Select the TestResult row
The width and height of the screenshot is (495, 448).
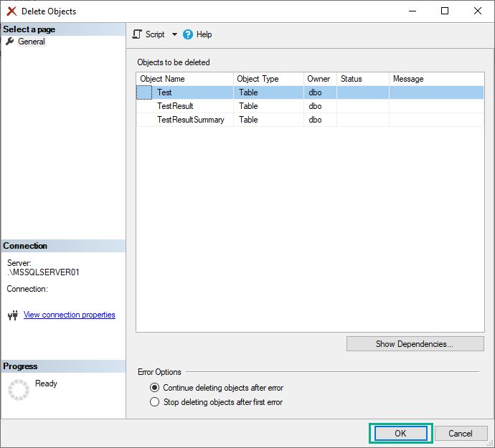310,106
